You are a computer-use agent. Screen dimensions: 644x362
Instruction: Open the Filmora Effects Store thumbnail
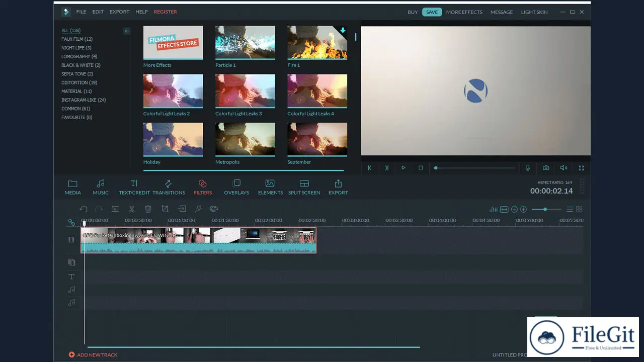(x=173, y=43)
